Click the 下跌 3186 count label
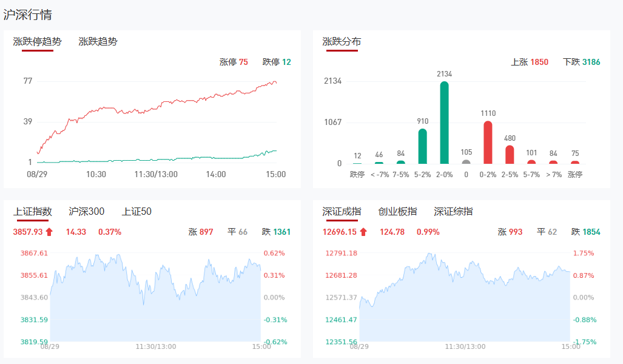623x364 pixels. 581,62
